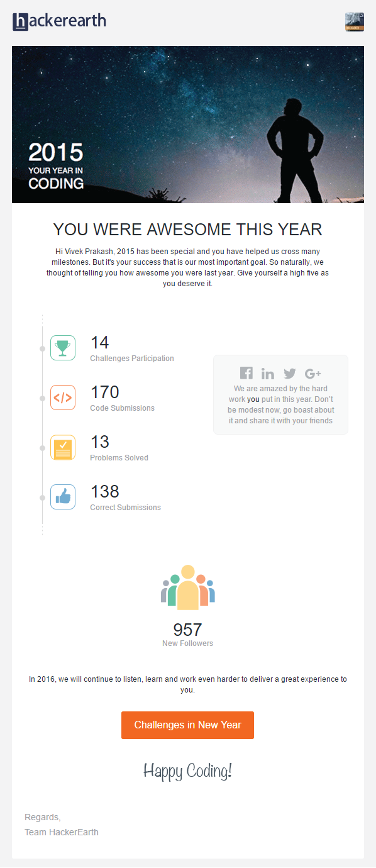
Task: Click the LinkedIn share icon
Action: click(x=268, y=372)
